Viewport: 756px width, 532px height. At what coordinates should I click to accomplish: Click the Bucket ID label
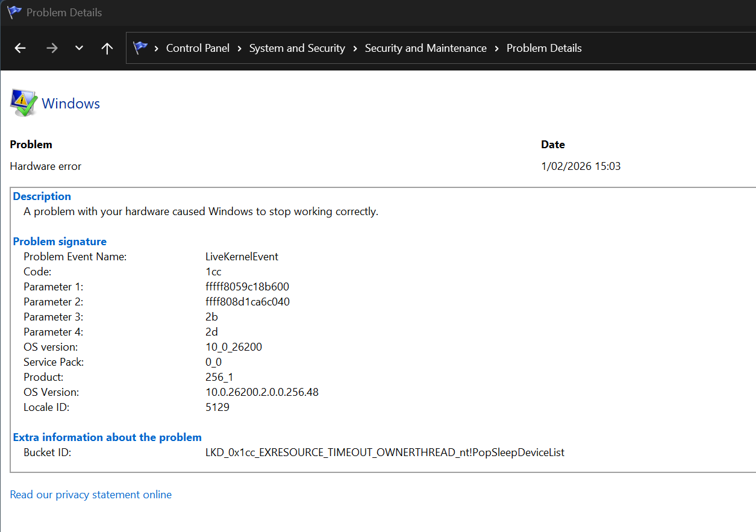point(48,452)
